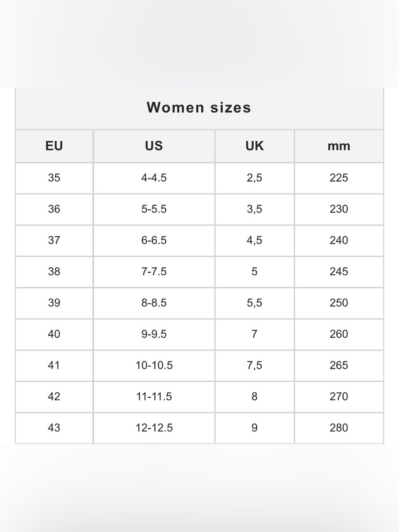Click the 245 mm cell

[339, 272]
